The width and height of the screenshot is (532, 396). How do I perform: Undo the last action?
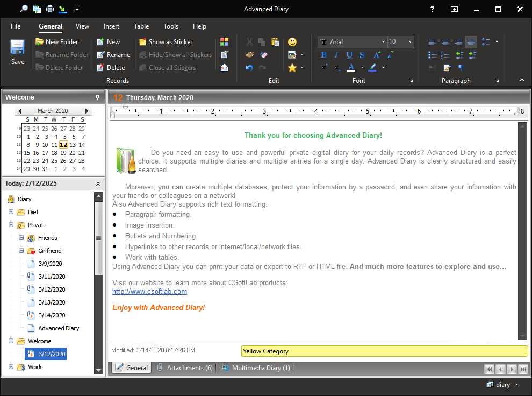(x=249, y=68)
